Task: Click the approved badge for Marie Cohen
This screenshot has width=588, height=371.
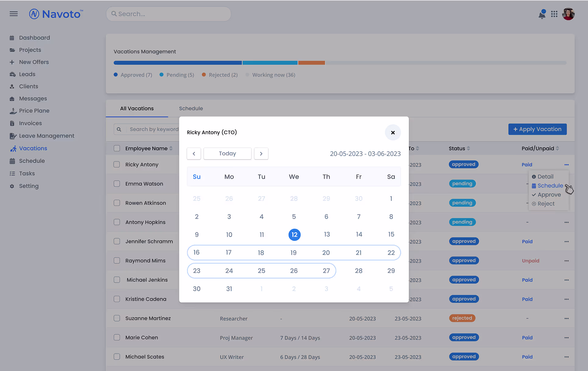Action: point(464,337)
